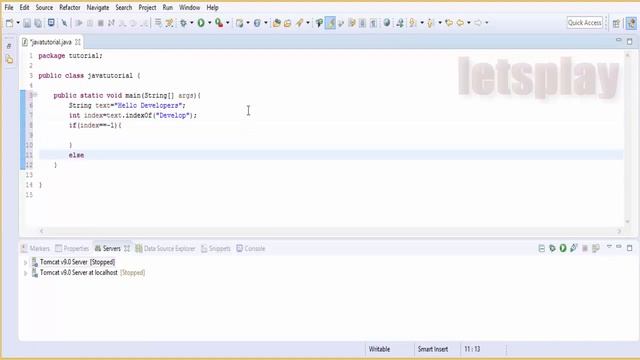Switch to the Console tab
The image size is (640, 360).
point(251,248)
